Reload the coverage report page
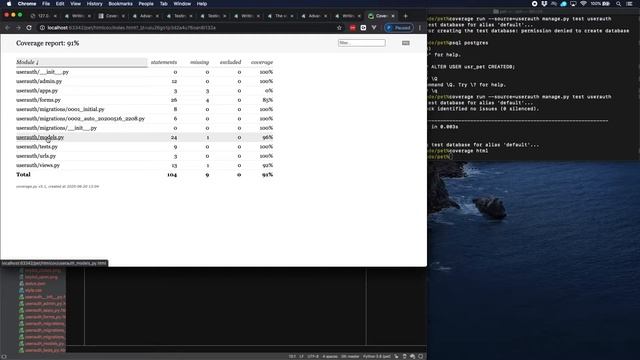This screenshot has width=640, height=360. [x=29, y=28]
